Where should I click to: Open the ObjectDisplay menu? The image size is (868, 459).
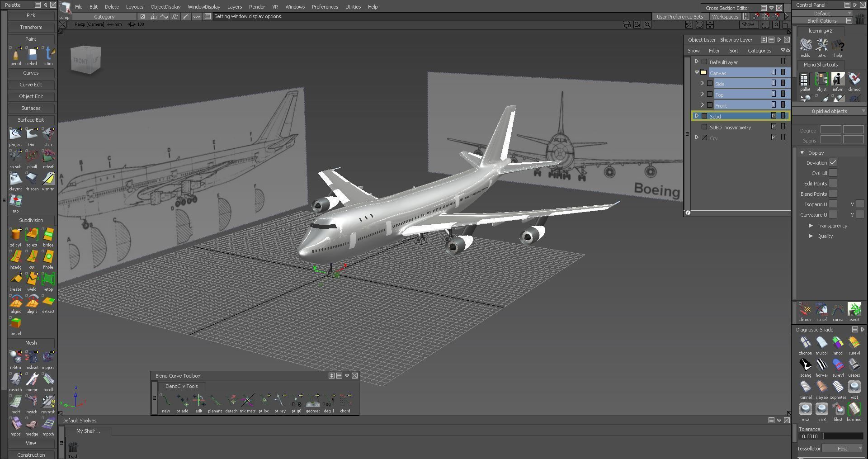tap(165, 7)
